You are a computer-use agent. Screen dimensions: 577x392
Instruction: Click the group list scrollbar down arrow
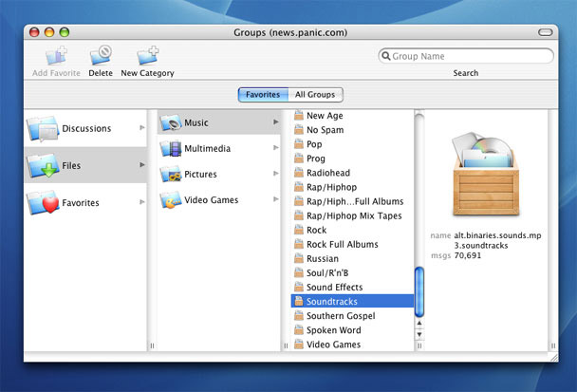coord(419,335)
